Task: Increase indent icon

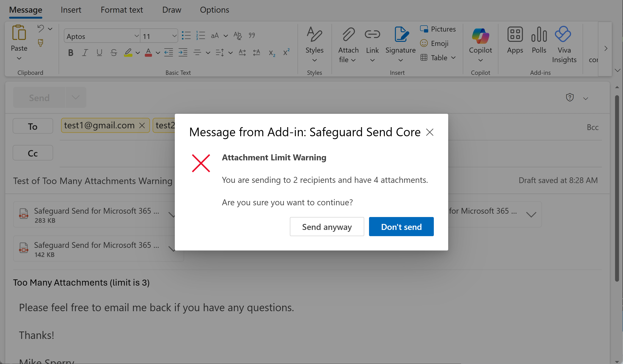Action: (183, 52)
